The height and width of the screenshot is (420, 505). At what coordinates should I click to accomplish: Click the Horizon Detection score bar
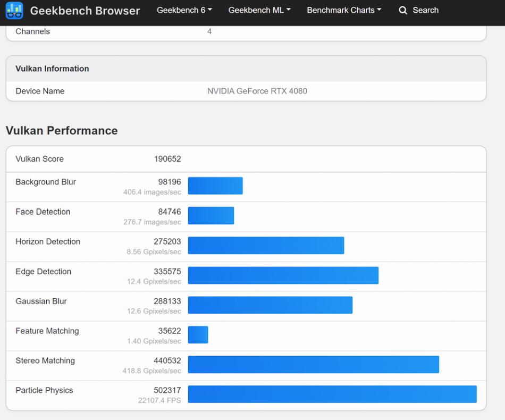[266, 246]
